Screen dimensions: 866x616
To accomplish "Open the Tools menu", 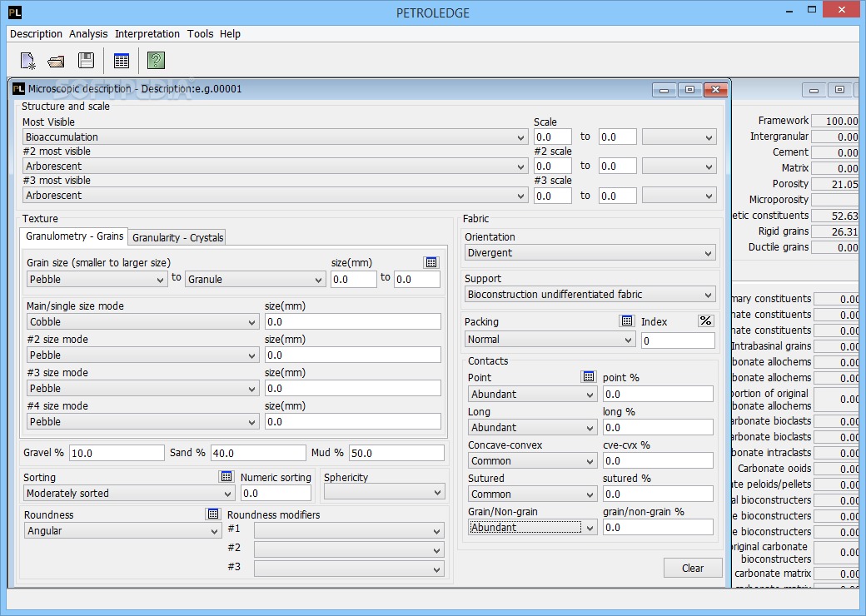I will click(x=200, y=33).
